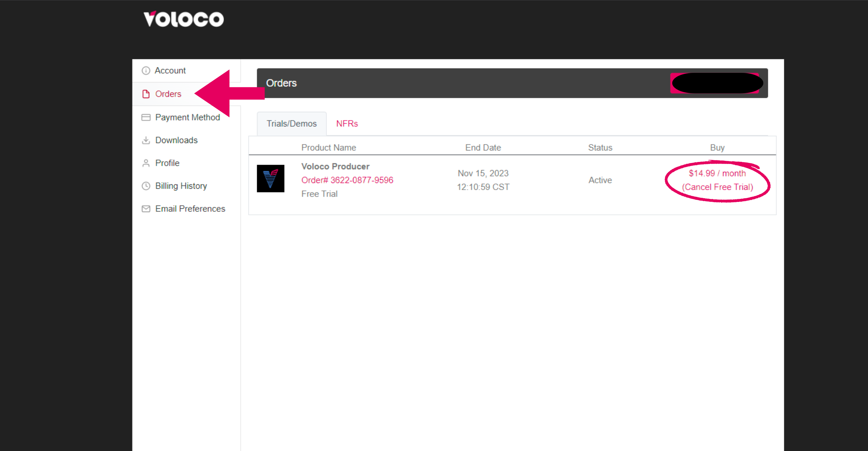Click the Account info icon

pyautogui.click(x=146, y=70)
